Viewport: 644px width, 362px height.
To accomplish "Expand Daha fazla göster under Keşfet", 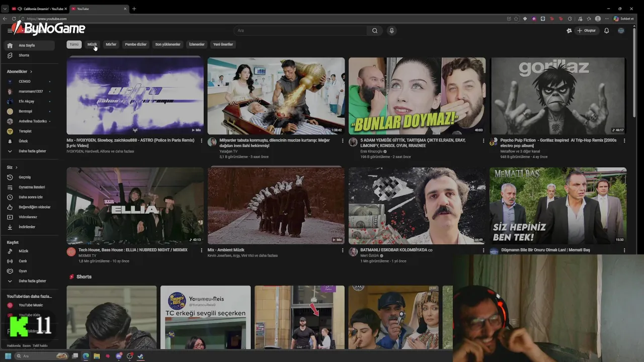I will (29, 281).
